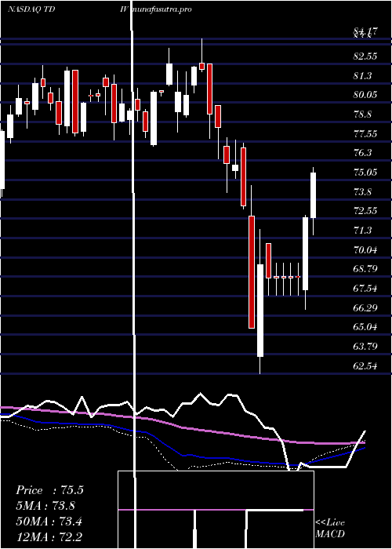392x549 pixels.
Task: Click the 50MA : 73.4 readout
Action: pyautogui.click(x=49, y=522)
